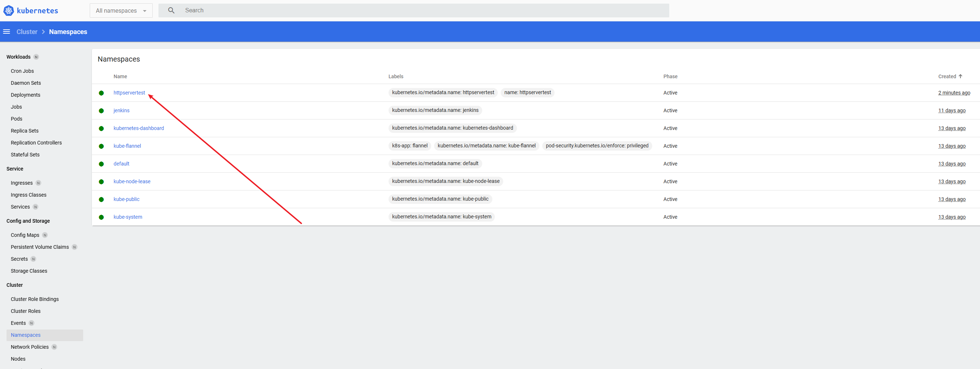Select Deployments in the sidebar
This screenshot has height=369, width=980.
pyautogui.click(x=25, y=95)
